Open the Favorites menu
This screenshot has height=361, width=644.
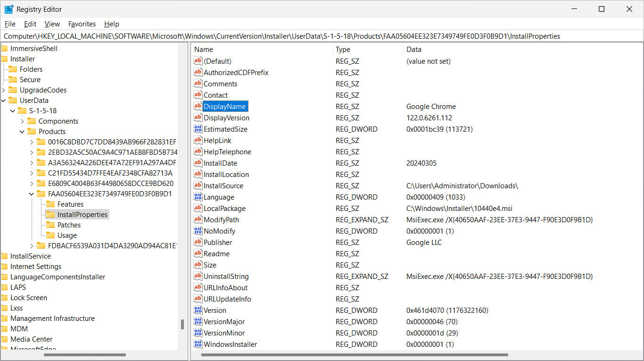(82, 24)
